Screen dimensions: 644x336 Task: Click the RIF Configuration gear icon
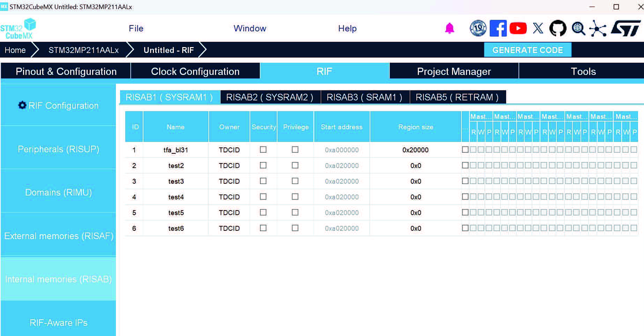click(x=22, y=105)
